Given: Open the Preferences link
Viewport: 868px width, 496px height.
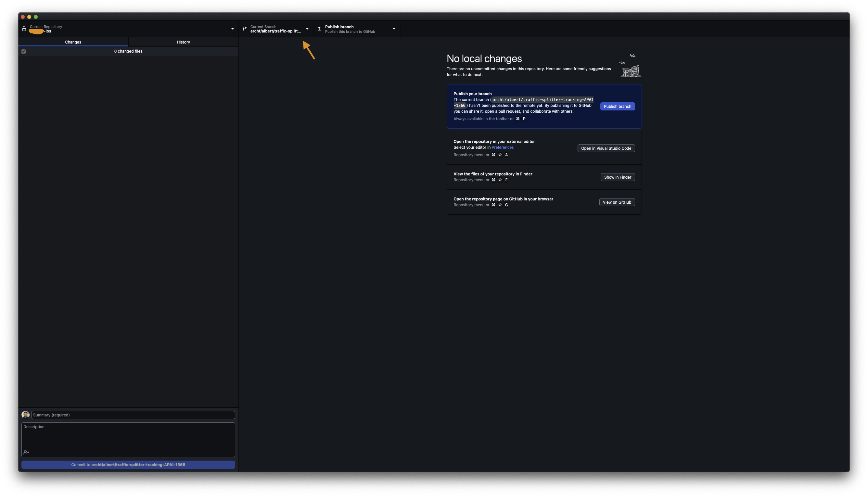Looking at the screenshot, I should 503,147.
